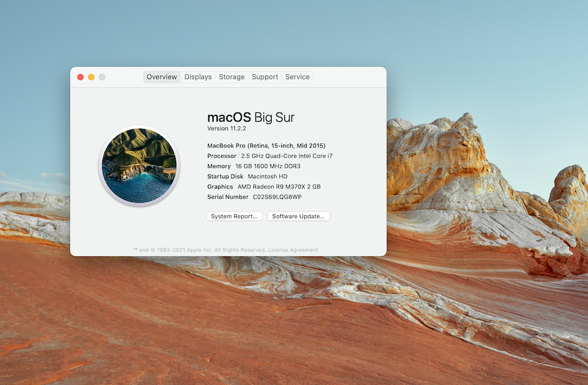Viewport: 588px width, 385px height.
Task: Open System Report
Action: [234, 216]
